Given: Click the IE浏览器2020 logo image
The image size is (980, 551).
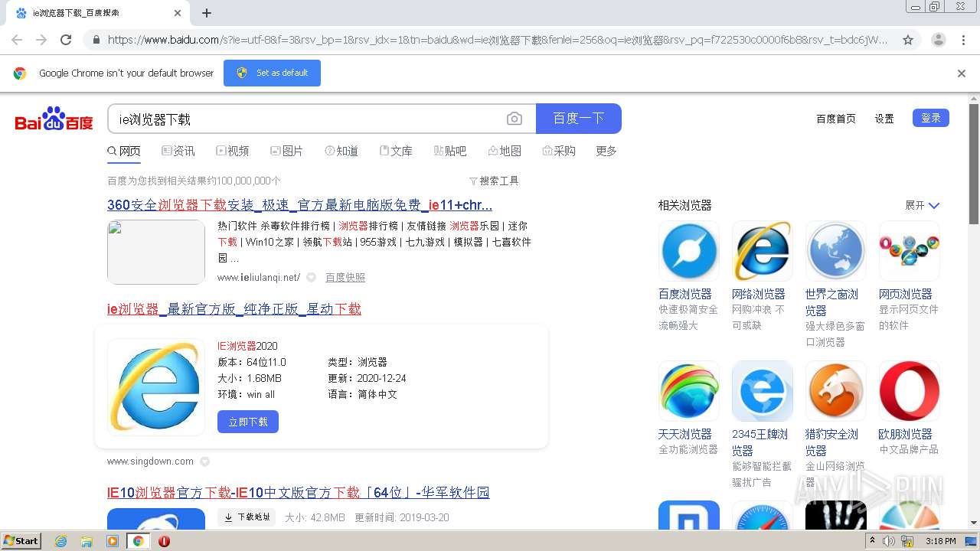Looking at the screenshot, I should coord(156,387).
